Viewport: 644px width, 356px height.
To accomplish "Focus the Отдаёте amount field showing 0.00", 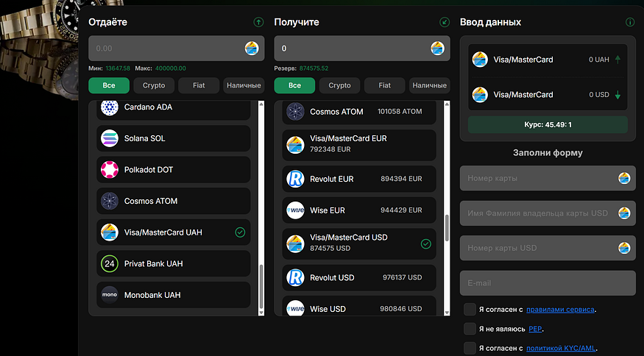I will [177, 49].
